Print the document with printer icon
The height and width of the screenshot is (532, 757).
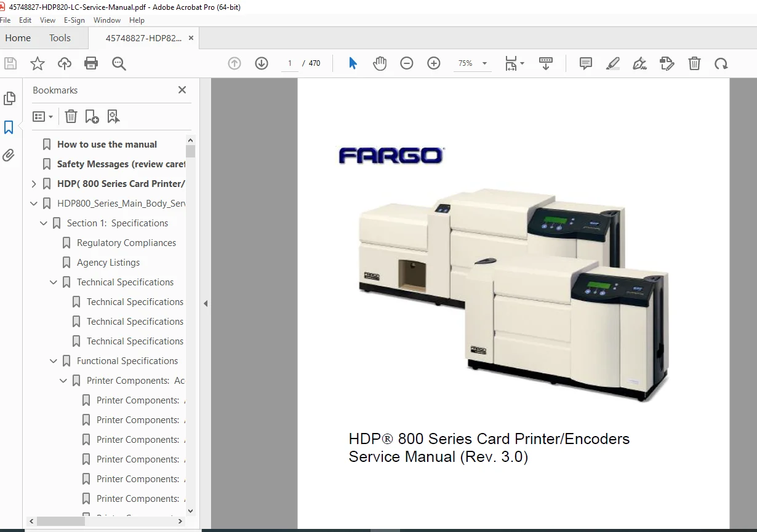coord(91,63)
